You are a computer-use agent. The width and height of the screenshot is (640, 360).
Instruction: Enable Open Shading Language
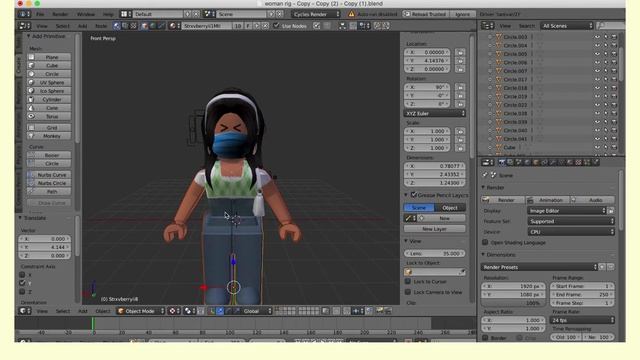click(x=485, y=242)
